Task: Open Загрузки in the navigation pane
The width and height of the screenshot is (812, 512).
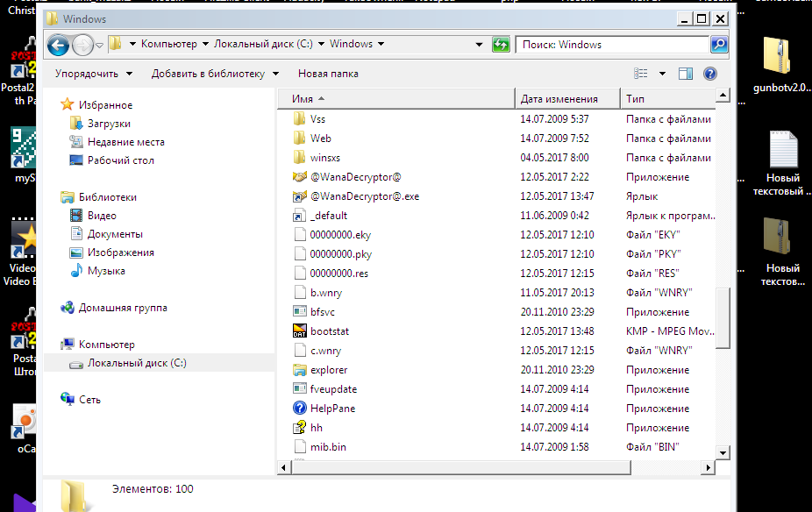Action: 109,124
